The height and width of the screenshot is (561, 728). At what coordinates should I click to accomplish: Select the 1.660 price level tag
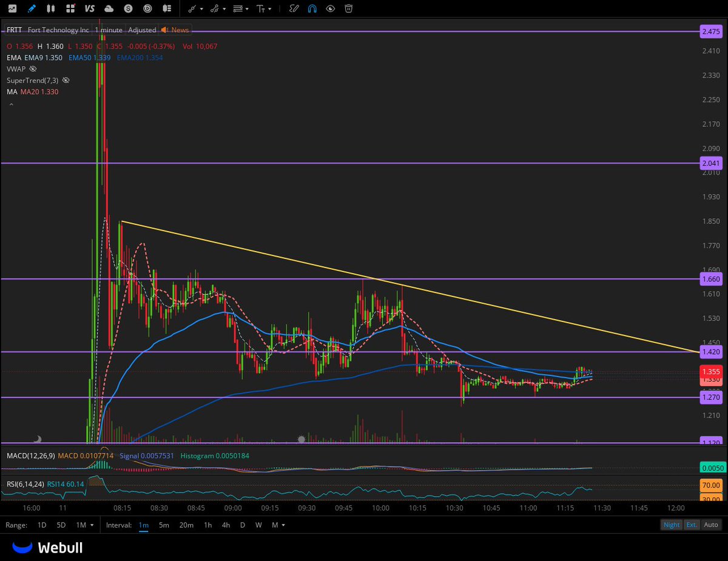tap(710, 279)
